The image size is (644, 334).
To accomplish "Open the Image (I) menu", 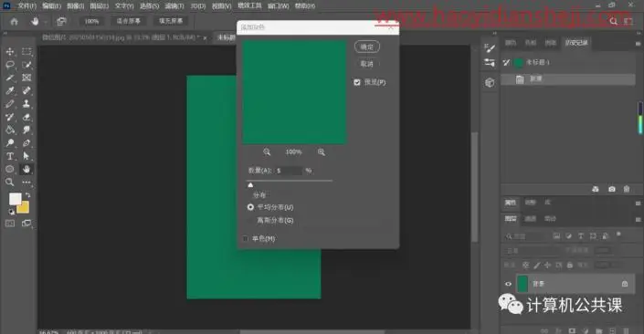I will click(x=76, y=6).
